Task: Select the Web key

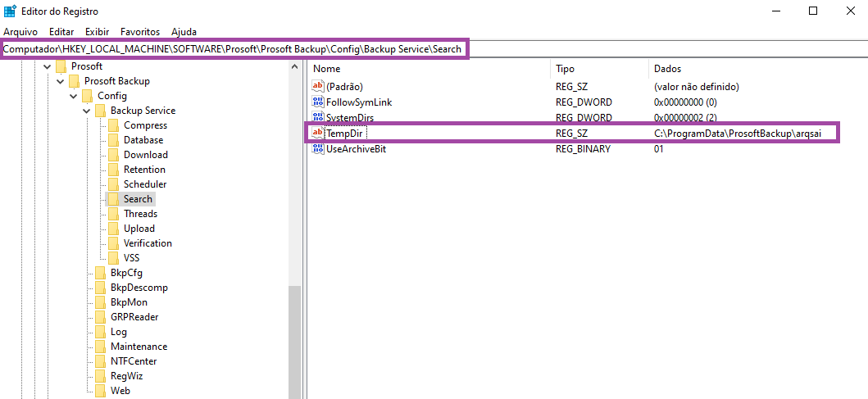Action: [120, 391]
